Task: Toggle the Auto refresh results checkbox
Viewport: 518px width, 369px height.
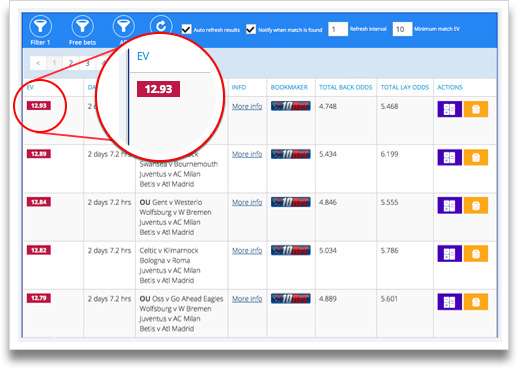Action: pyautogui.click(x=186, y=29)
